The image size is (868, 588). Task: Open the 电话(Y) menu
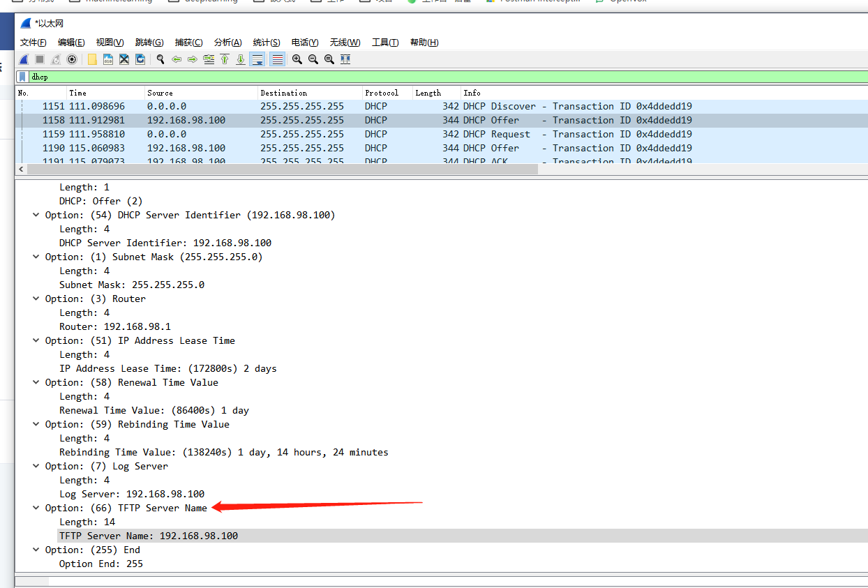tap(305, 43)
